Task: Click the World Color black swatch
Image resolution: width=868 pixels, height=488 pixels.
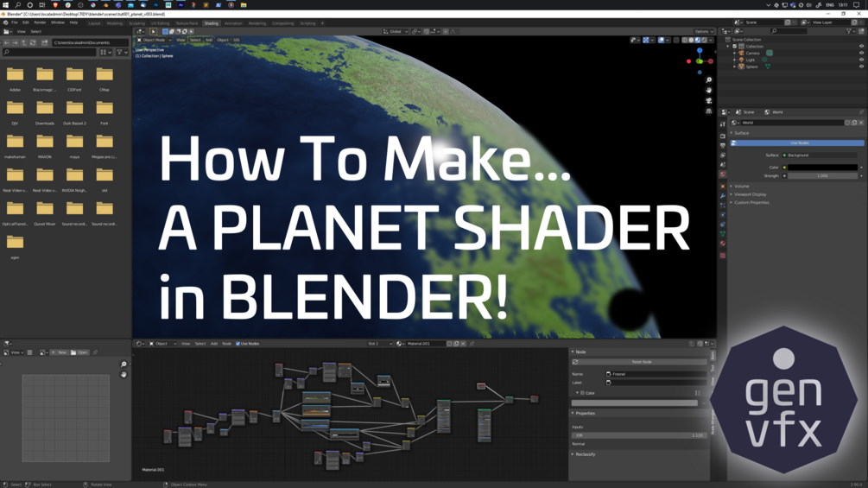Action: click(x=822, y=167)
